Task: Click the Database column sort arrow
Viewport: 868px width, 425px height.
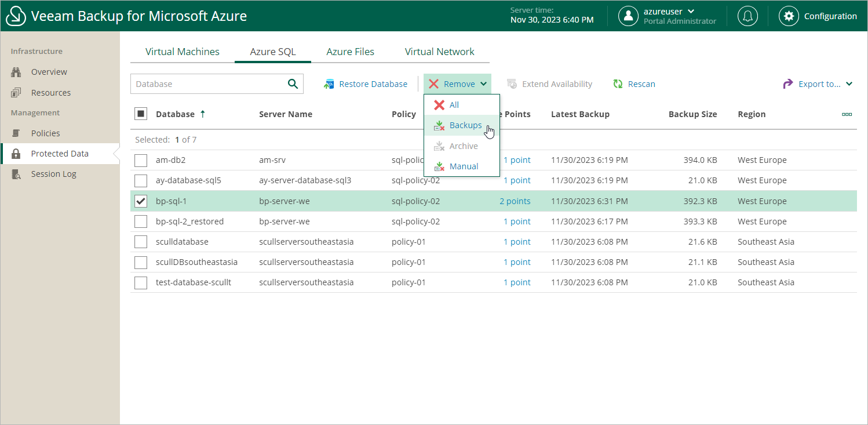Action: (x=202, y=114)
